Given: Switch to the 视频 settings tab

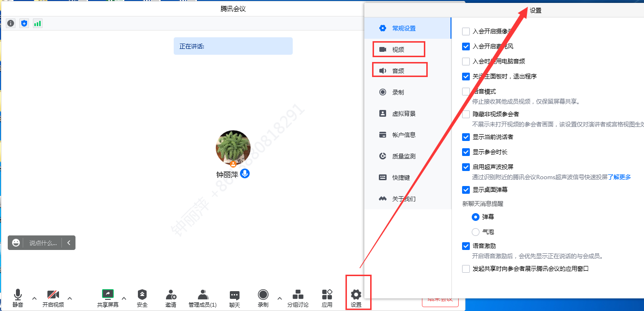Looking at the screenshot, I should coord(408,49).
